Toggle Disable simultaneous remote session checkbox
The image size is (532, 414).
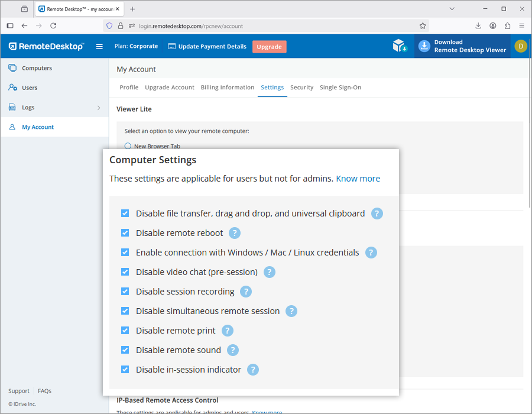click(x=125, y=311)
